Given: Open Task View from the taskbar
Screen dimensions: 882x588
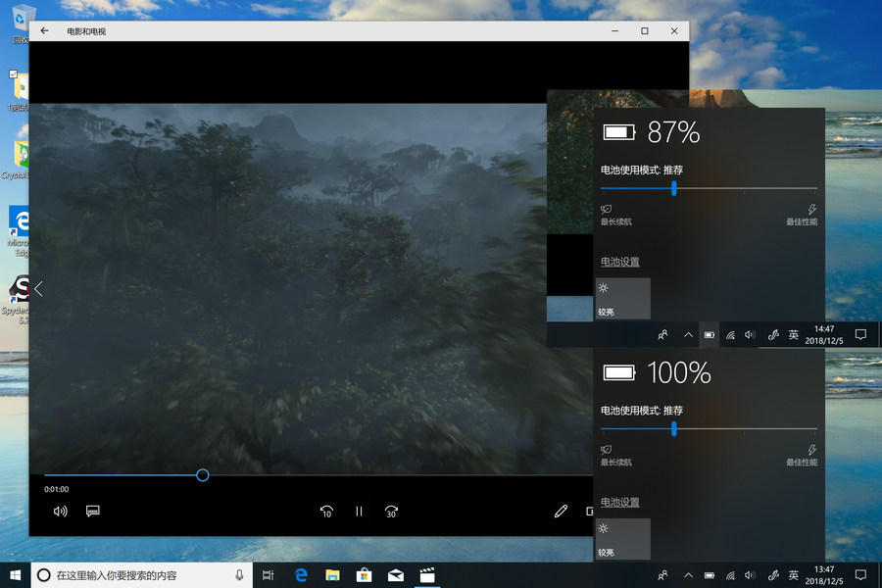Looking at the screenshot, I should pos(269,575).
